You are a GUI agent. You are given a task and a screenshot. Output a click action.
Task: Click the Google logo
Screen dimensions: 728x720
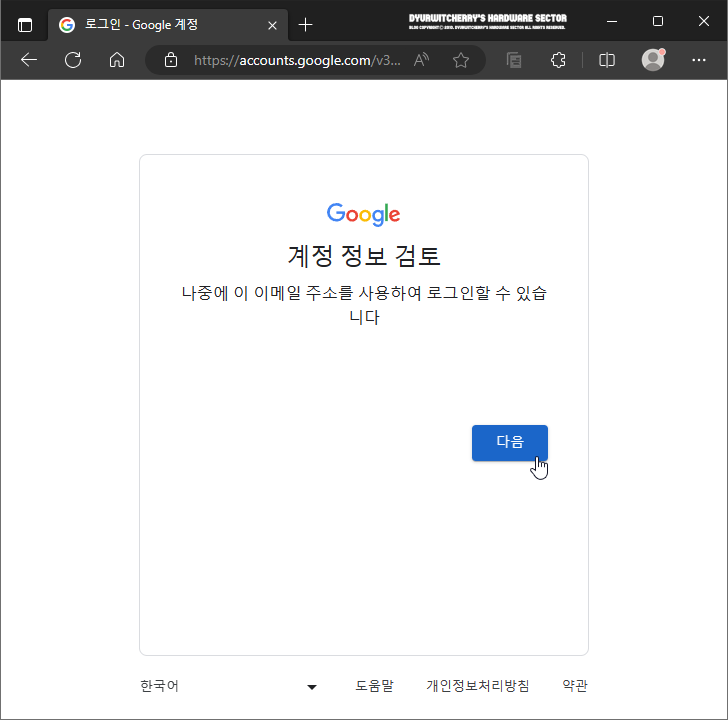click(364, 214)
